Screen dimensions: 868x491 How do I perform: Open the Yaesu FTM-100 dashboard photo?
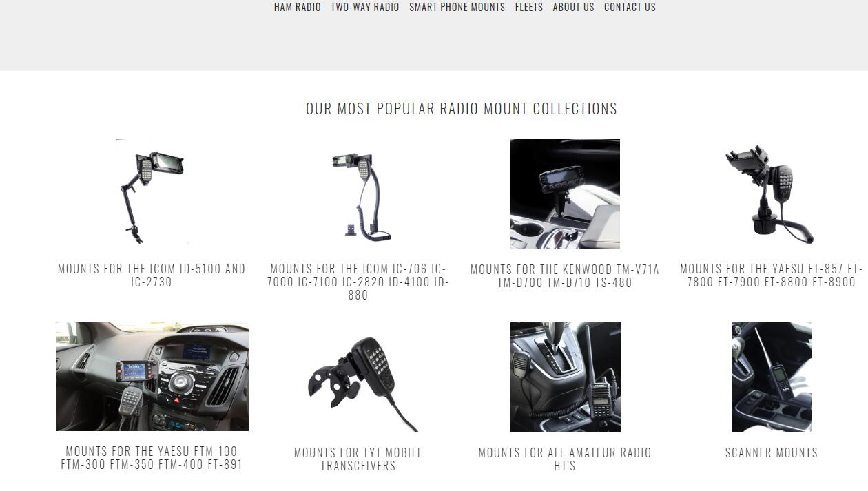coord(152,377)
